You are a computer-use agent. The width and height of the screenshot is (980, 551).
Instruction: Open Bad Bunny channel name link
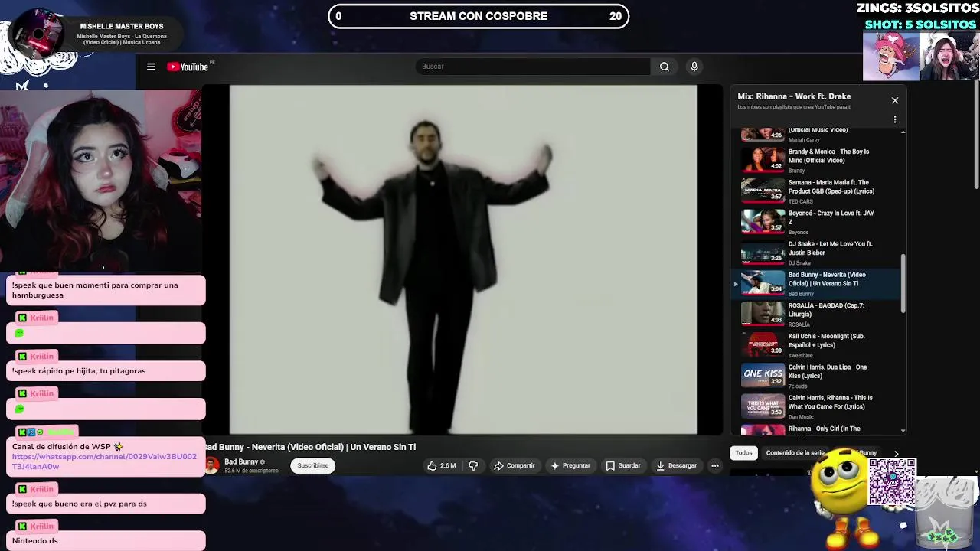click(x=241, y=461)
